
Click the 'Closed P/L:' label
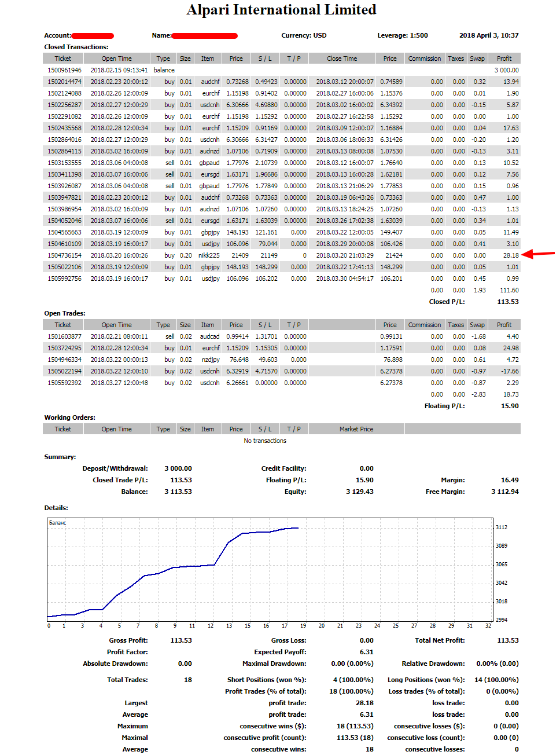click(447, 302)
